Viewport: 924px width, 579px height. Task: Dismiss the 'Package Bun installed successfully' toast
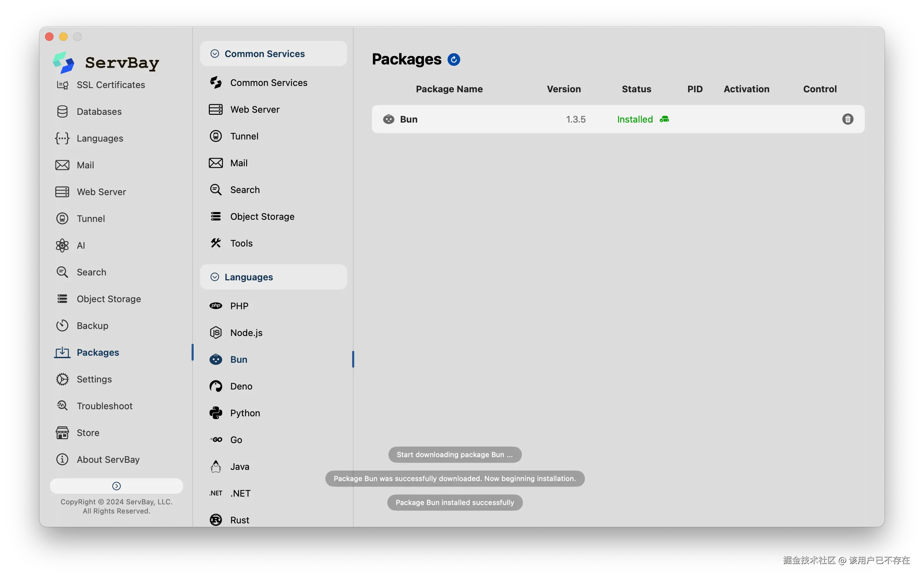454,503
